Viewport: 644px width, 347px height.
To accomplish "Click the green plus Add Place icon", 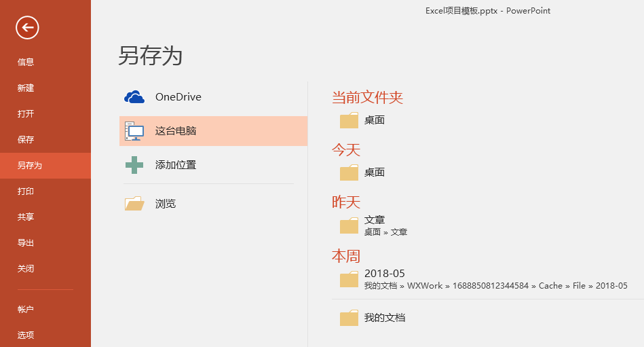I will (134, 165).
